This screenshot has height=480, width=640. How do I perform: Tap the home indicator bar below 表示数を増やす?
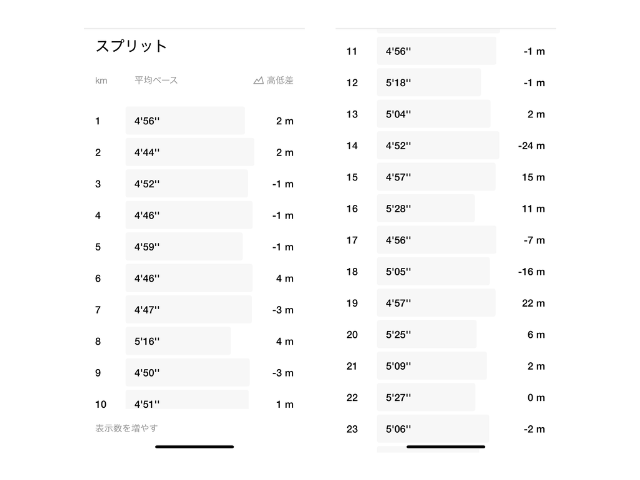tap(195, 447)
